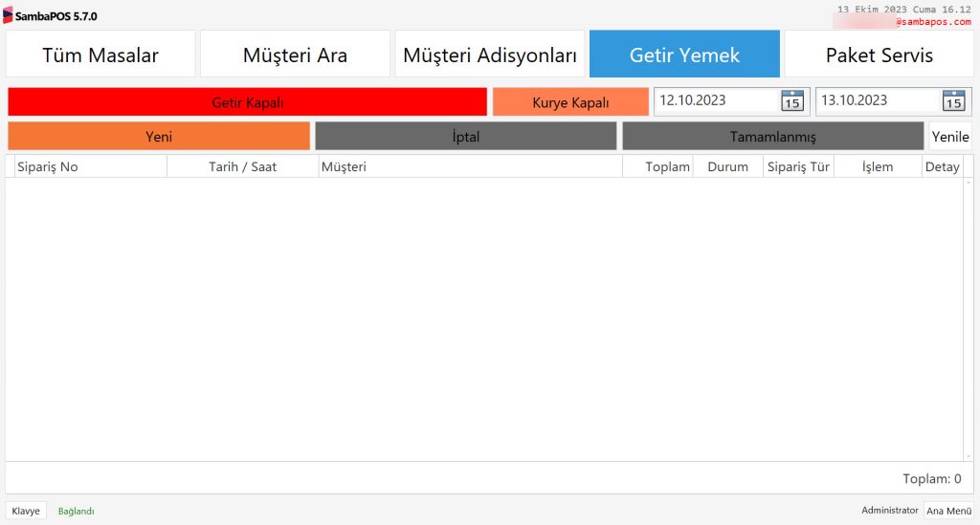Sort by Sipariş No column header
The height and width of the screenshot is (525, 980).
[x=91, y=166]
